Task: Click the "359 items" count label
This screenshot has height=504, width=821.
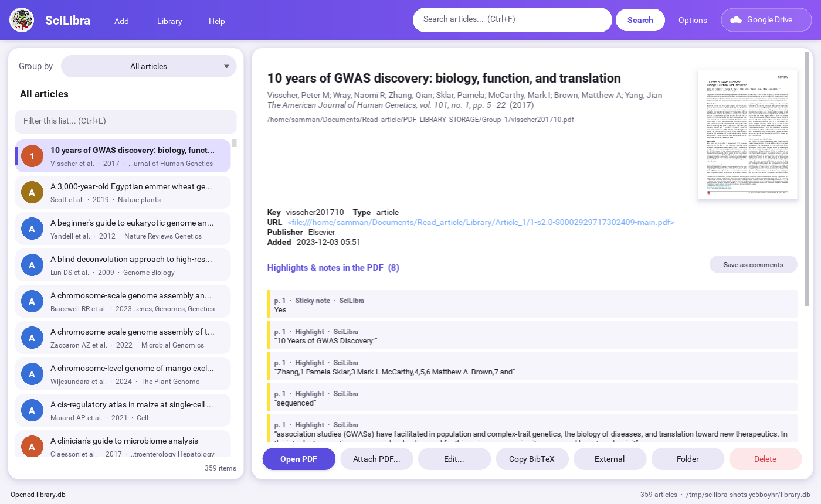Action: tap(220, 468)
